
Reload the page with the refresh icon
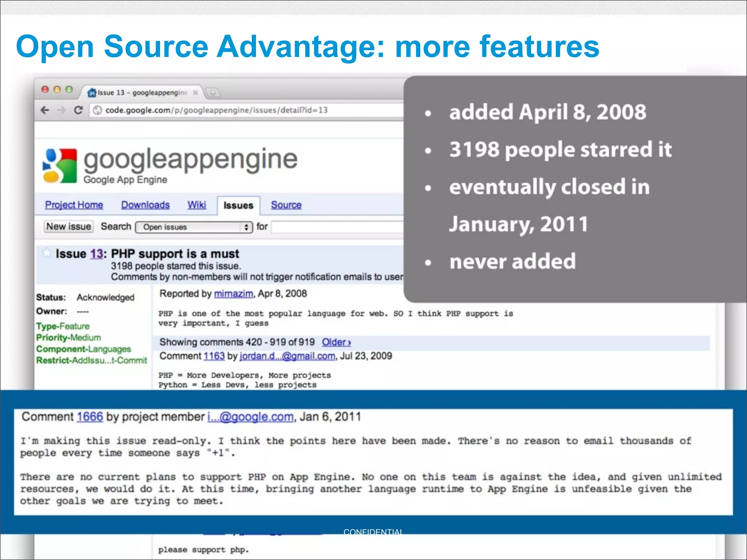pos(78,110)
